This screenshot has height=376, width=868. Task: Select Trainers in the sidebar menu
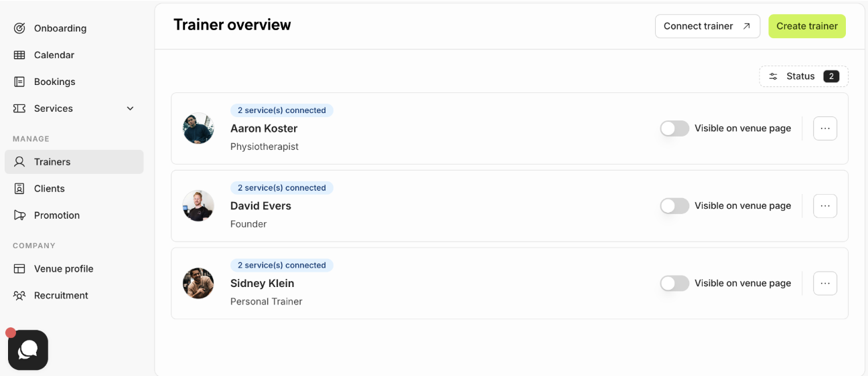point(74,162)
